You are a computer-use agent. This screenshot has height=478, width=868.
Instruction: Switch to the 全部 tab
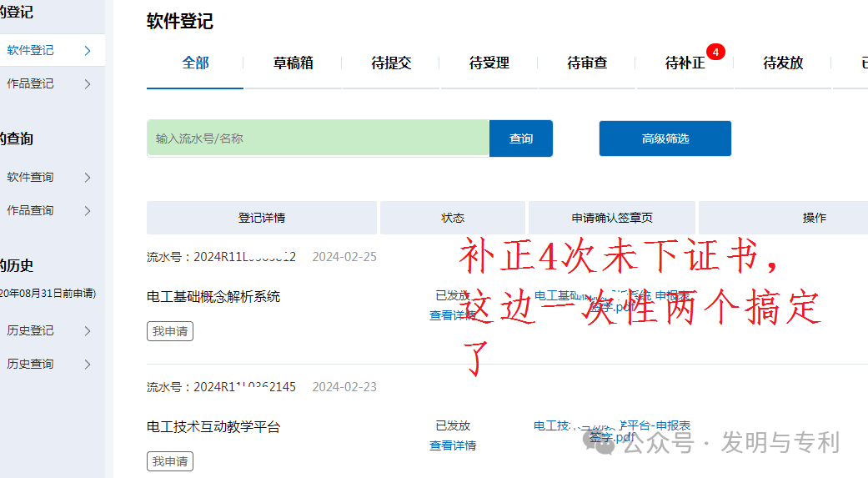195,63
